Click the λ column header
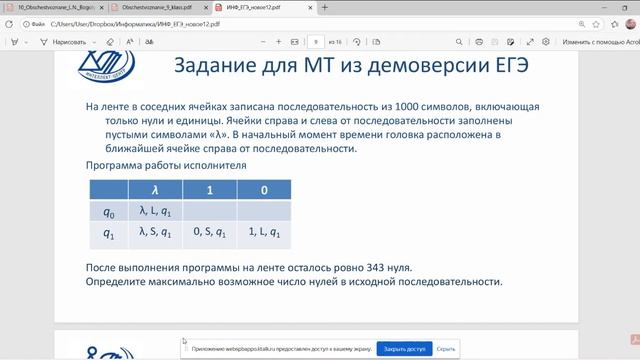 coord(155,190)
